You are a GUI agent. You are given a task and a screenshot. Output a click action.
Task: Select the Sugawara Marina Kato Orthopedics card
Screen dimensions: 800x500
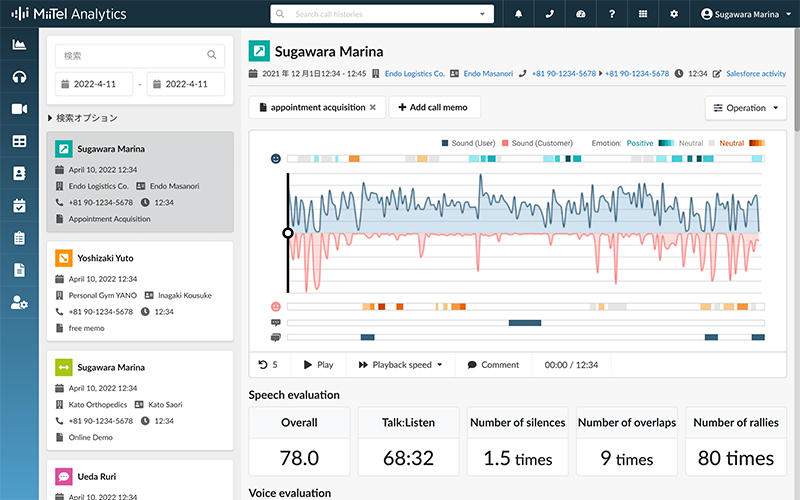pyautogui.click(x=140, y=400)
